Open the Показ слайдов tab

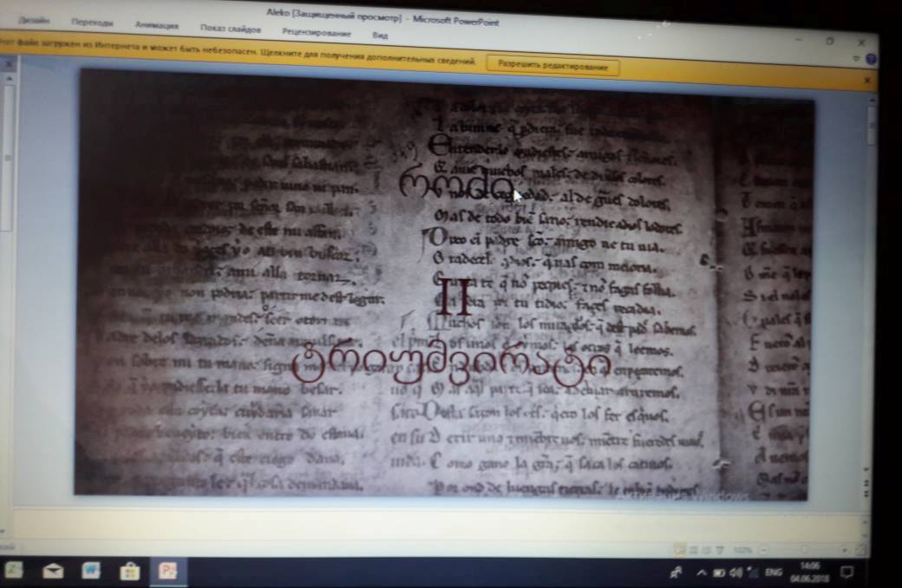pos(230,29)
